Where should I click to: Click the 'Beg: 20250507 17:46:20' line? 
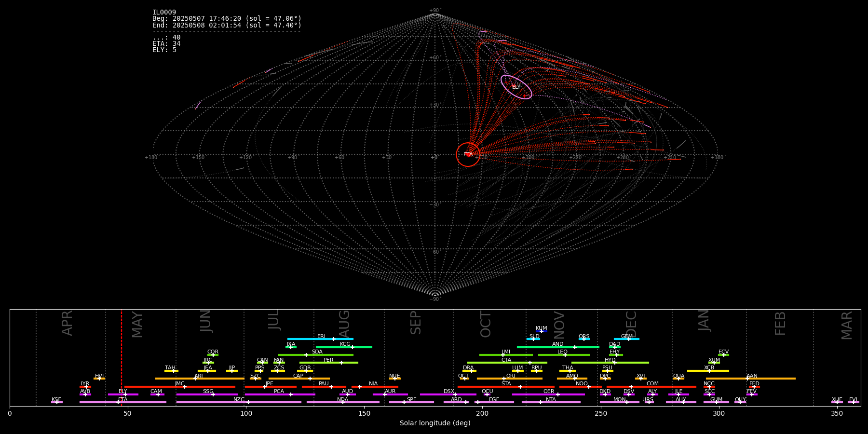pos(227,19)
